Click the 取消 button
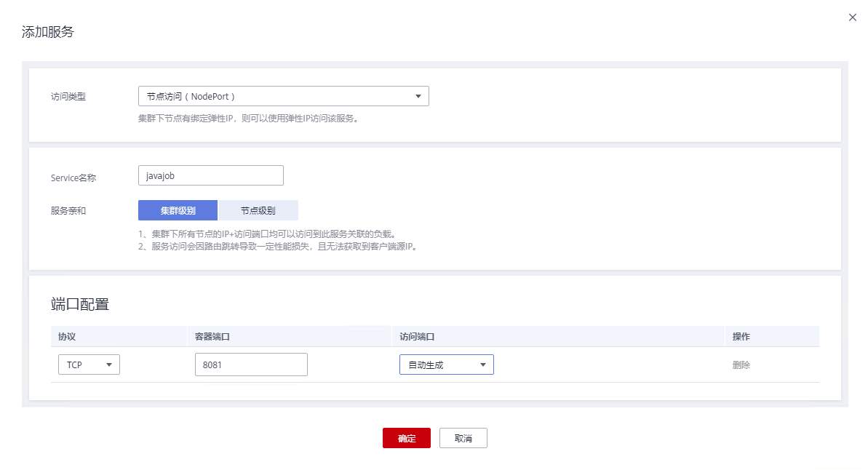 tap(463, 438)
